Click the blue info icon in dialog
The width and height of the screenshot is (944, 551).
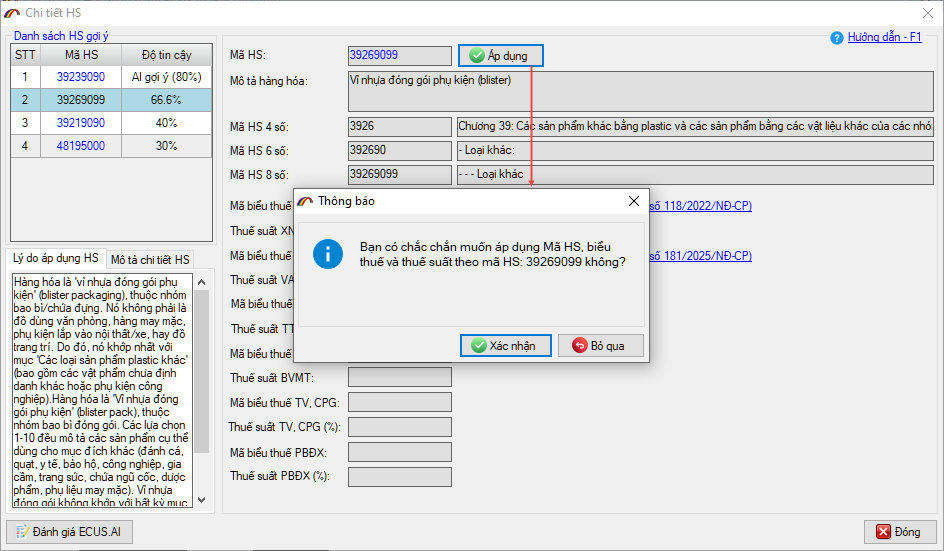coord(328,253)
